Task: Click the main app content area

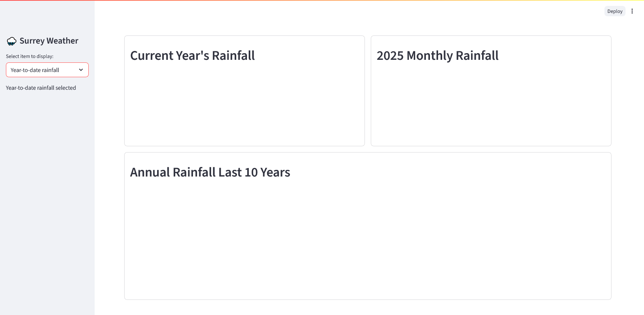Action: (367, 307)
